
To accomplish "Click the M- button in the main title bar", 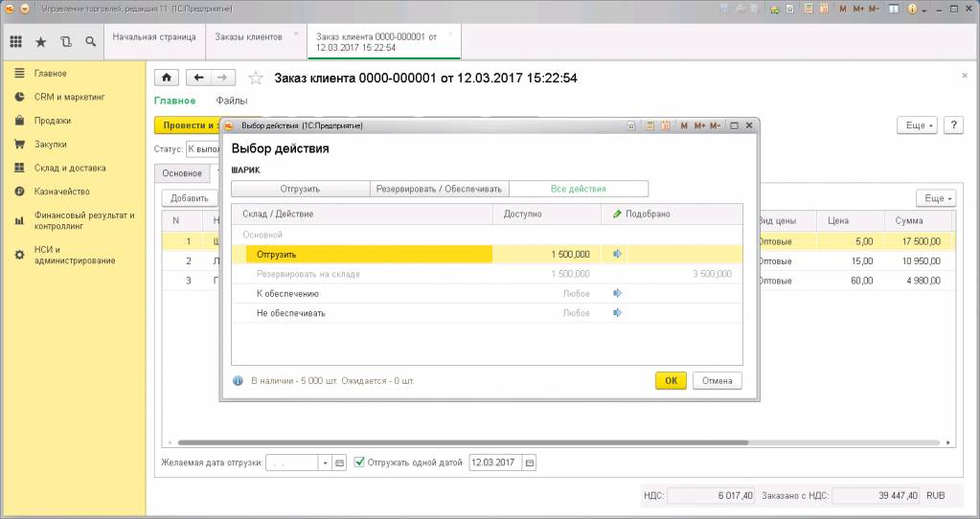I will coord(874,9).
